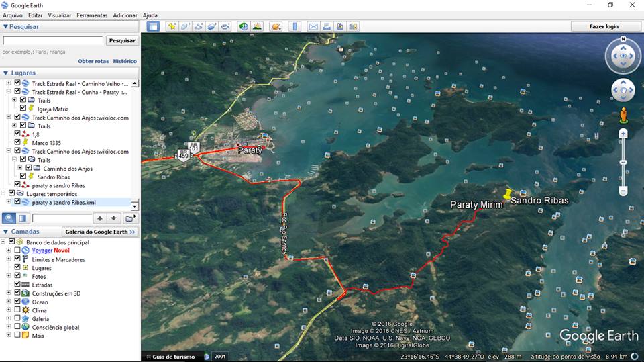This screenshot has height=362, width=644.
Task: Click the Fazer login button
Action: (x=604, y=26)
